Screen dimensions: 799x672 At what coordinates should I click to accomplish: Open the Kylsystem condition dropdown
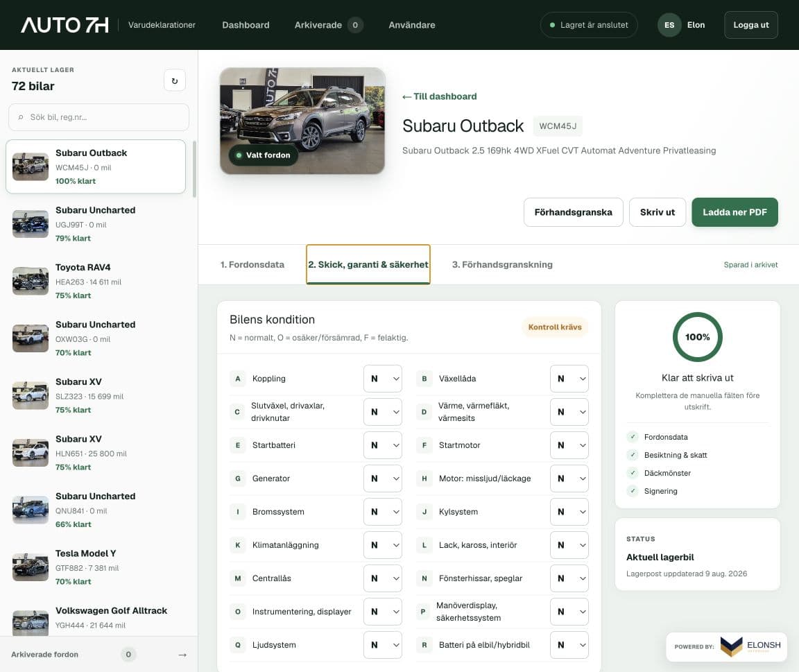pos(569,512)
